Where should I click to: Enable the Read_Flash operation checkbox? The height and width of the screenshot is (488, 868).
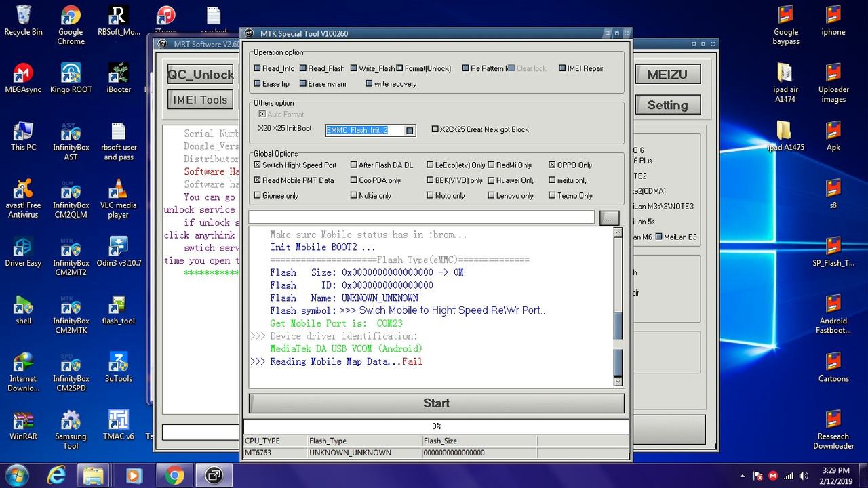(302, 68)
